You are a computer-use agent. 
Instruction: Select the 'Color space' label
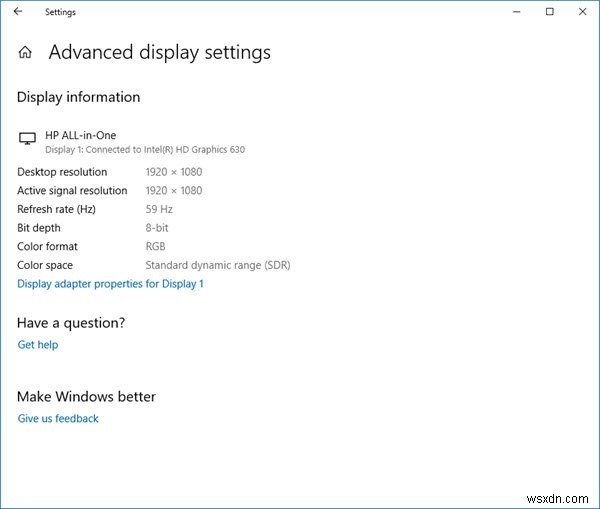[45, 265]
